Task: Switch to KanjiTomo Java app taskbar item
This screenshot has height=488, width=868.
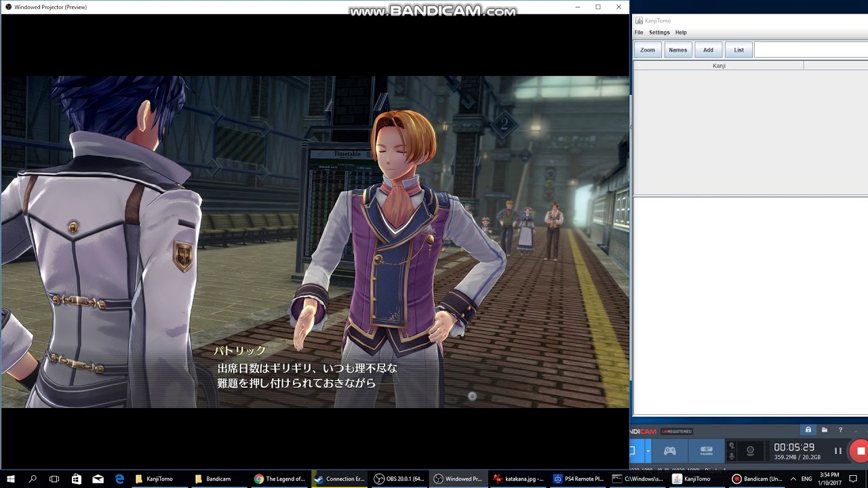Action: click(x=697, y=479)
